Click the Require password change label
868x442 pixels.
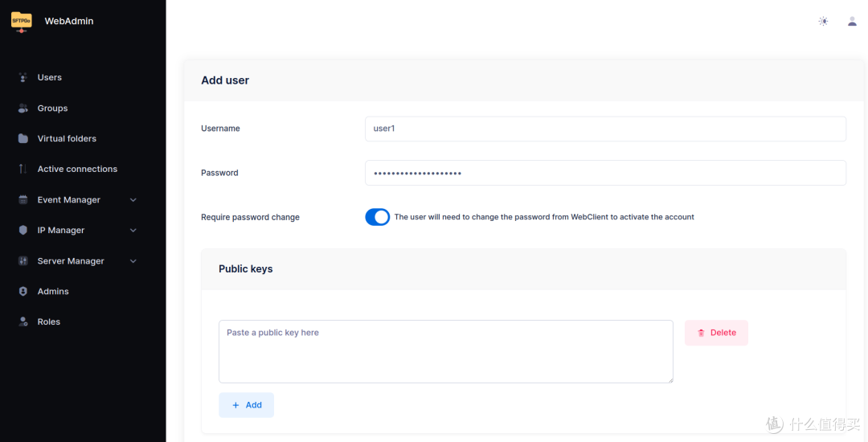[250, 218]
